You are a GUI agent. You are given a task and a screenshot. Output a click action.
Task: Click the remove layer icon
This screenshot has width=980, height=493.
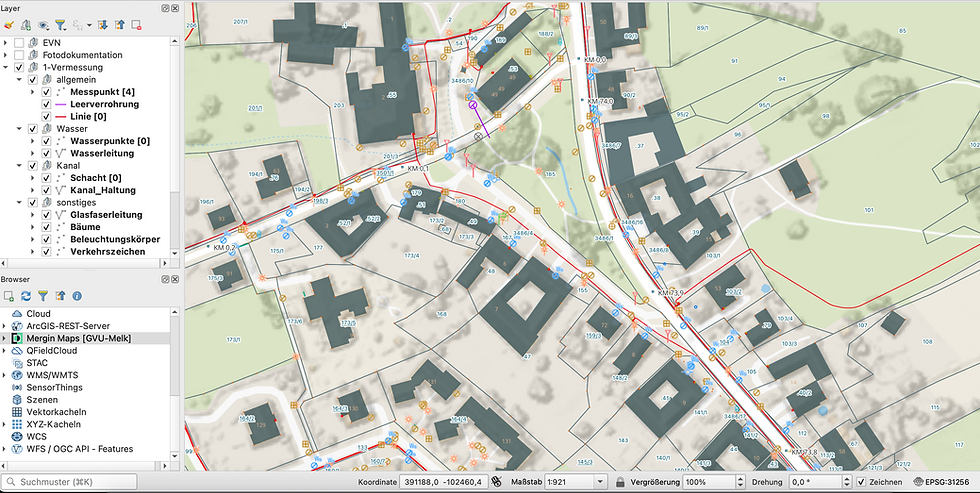[x=136, y=25]
